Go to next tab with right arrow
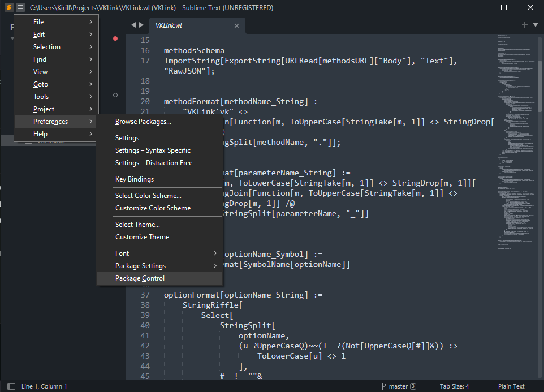The image size is (544, 392). [141, 25]
